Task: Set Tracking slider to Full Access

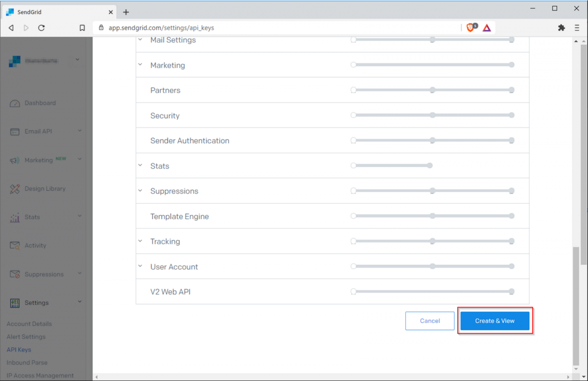Action: pos(512,241)
